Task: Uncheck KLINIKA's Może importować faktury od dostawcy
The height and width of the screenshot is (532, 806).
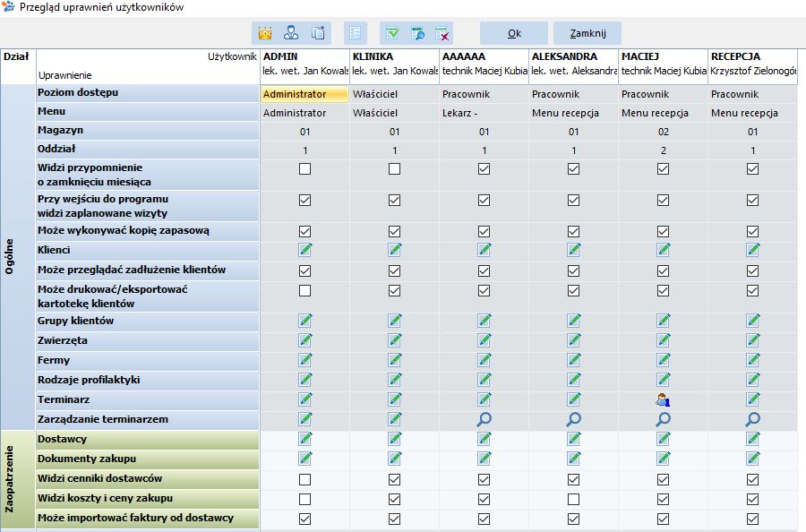Action: click(394, 519)
